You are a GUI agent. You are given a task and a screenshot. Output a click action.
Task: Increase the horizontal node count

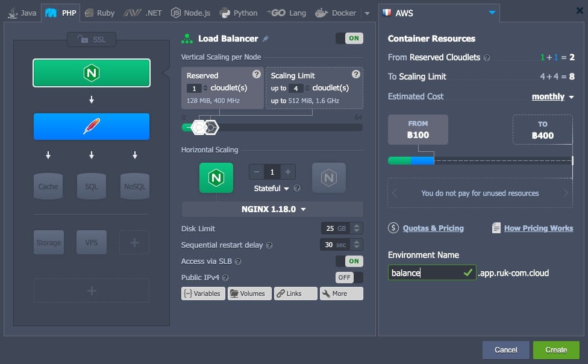tap(287, 172)
